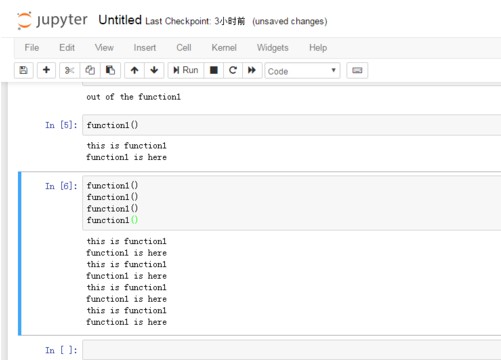Click 'this is function1' output under In [5]
501x360 pixels.
click(126, 146)
